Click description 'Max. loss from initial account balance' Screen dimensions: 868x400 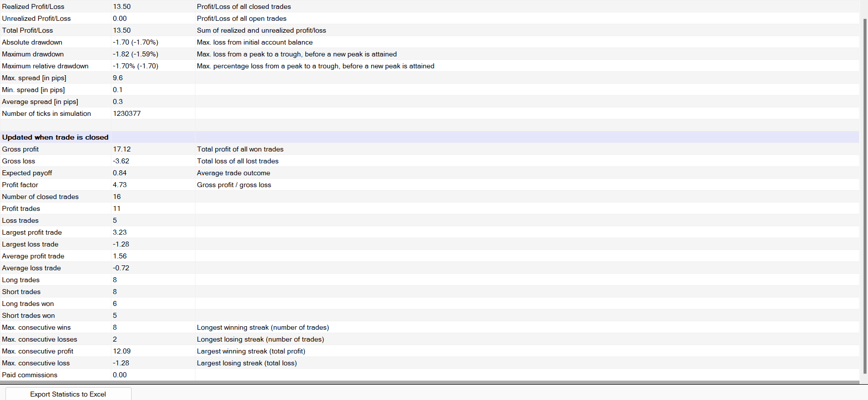click(255, 42)
